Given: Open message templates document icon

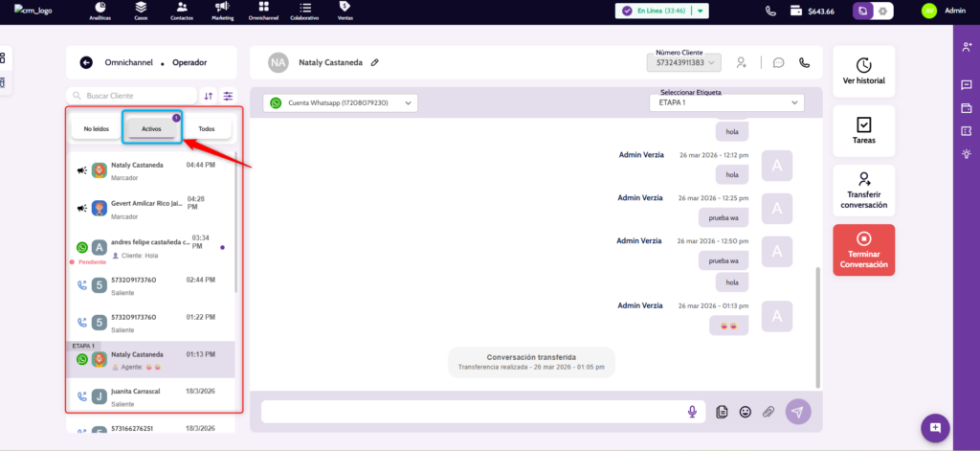Looking at the screenshot, I should click(x=723, y=412).
